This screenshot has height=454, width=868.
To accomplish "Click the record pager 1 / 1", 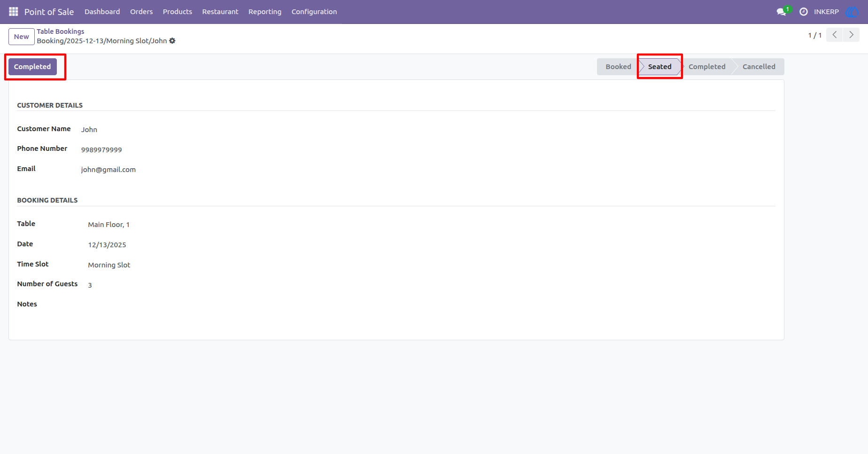I will 815,35.
